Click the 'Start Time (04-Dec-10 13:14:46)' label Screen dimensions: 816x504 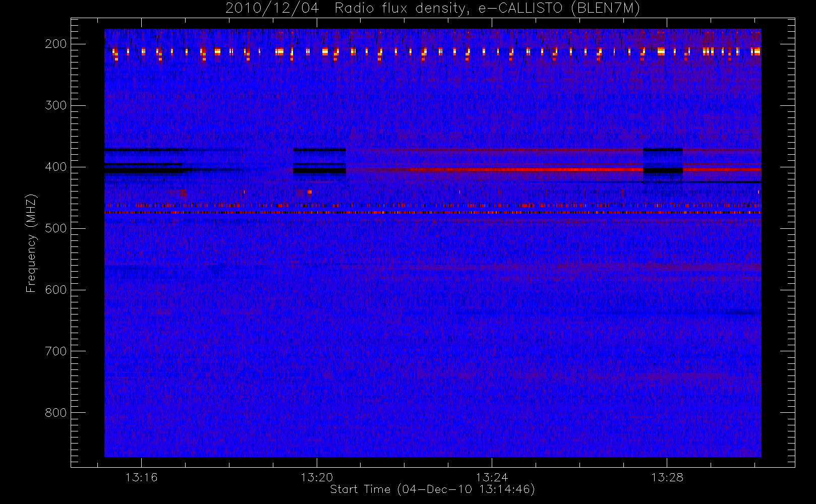pyautogui.click(x=432, y=489)
